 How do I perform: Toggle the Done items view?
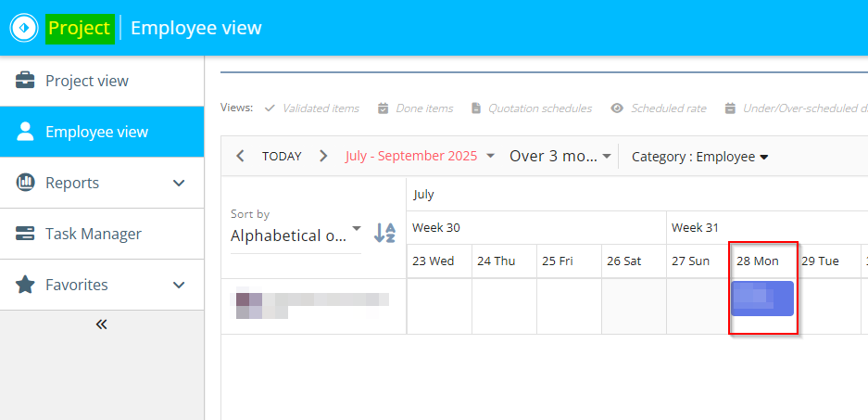tap(415, 108)
